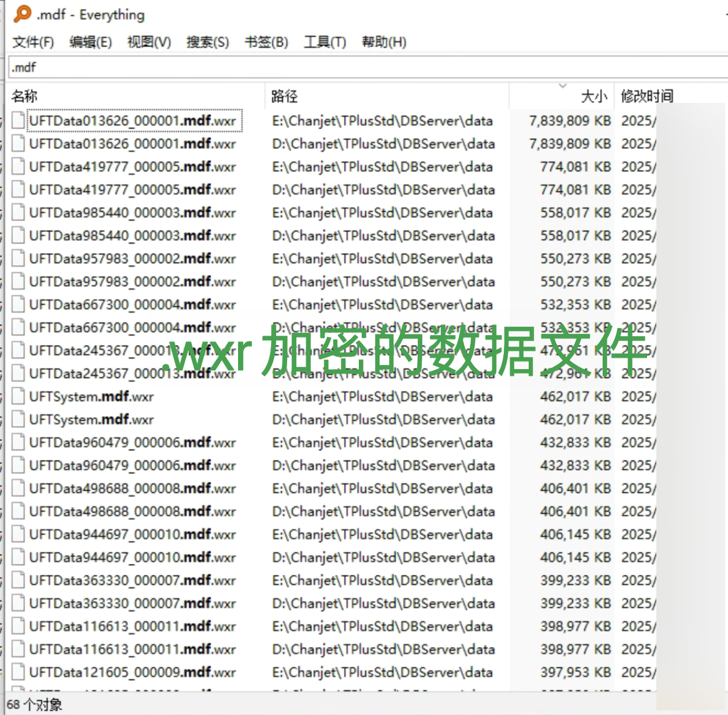Click file icon of UFTSystem.mdf.wxr on D: drive
728x715 pixels.
tap(18, 419)
